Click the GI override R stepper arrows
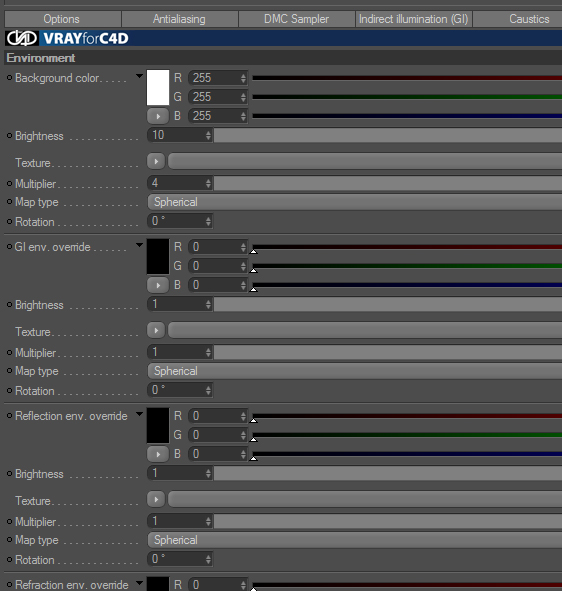The image size is (562, 591). point(243,247)
